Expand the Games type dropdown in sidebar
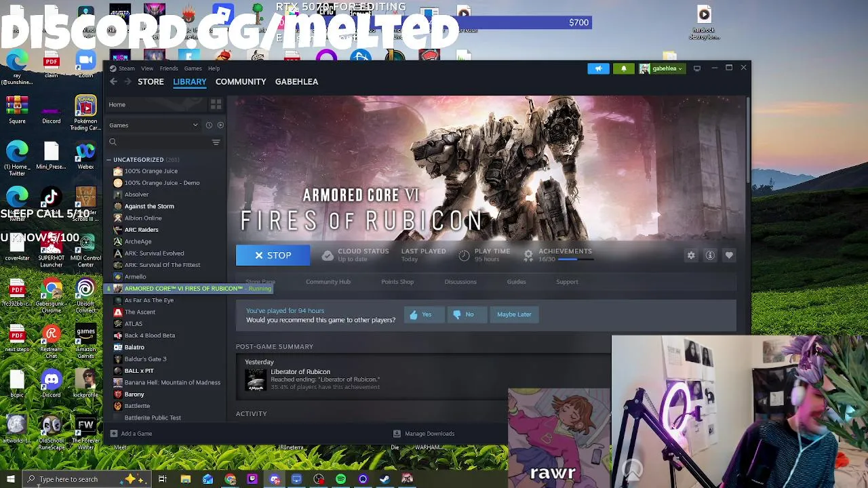Image resolution: width=868 pixels, height=488 pixels. click(x=154, y=125)
